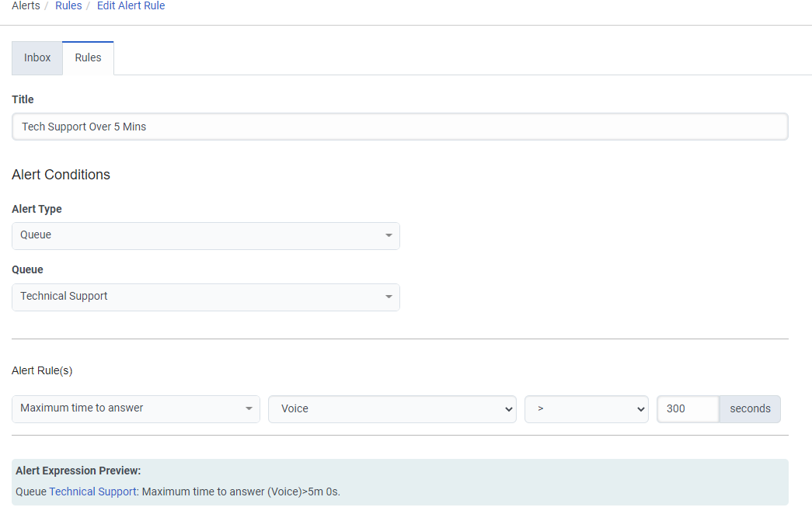
Task: Click the Maximum time to answer dropdown arrow
Action: point(249,408)
